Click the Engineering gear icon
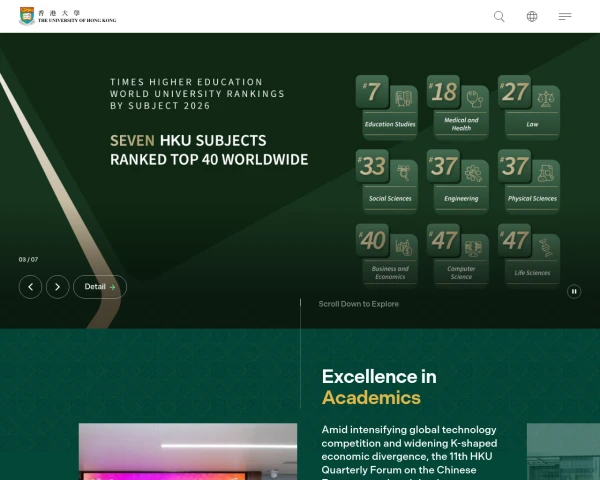 [474, 173]
